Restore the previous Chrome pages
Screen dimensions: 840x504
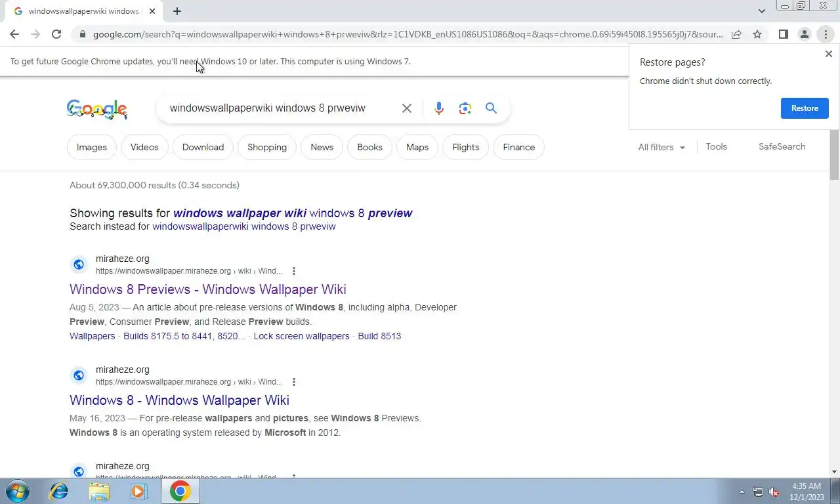coord(805,108)
